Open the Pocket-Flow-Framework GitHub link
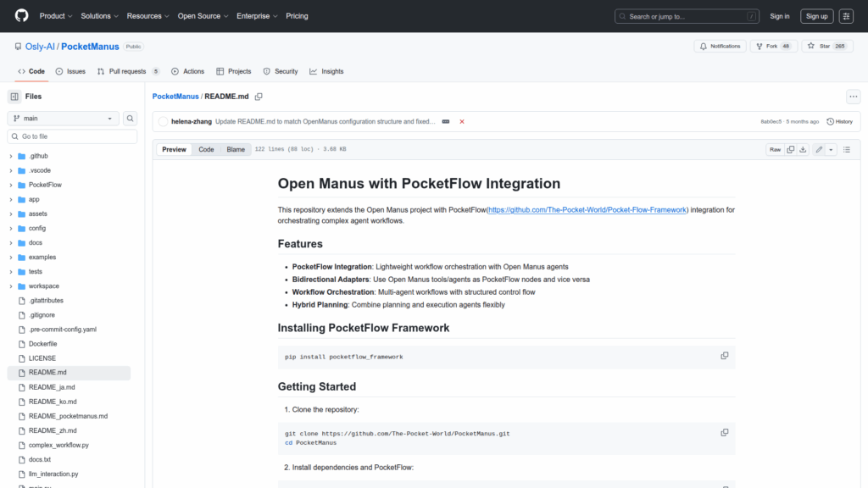This screenshot has width=868, height=488. point(587,209)
